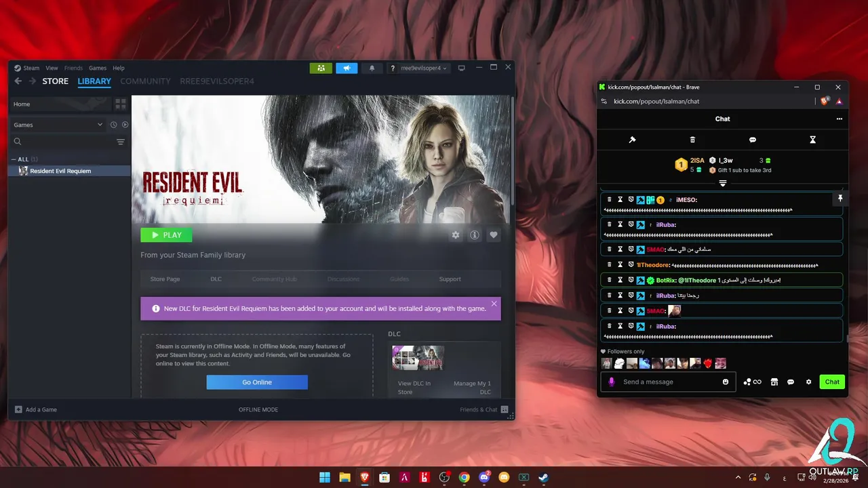Screen dimensions: 868x488
Task: Open collections grid view icon beside Home
Action: [121, 104]
